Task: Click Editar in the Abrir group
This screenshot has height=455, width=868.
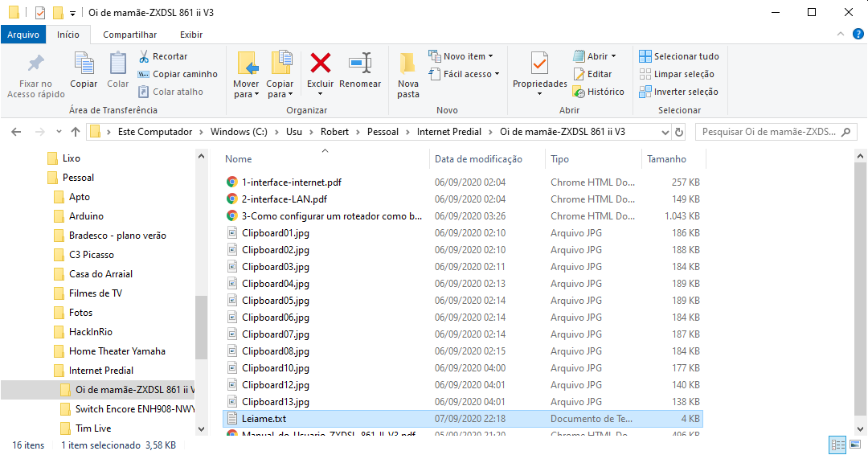Action: [592, 74]
